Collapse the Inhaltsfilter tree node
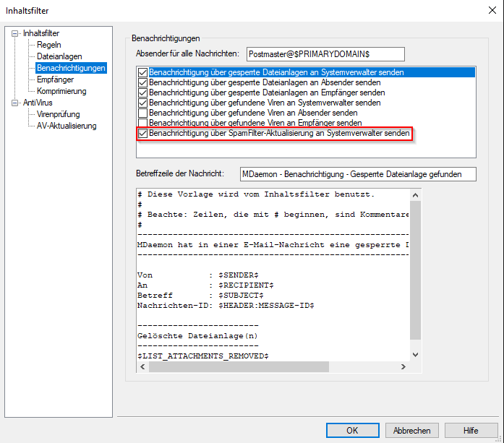The width and height of the screenshot is (504, 443). (x=16, y=33)
